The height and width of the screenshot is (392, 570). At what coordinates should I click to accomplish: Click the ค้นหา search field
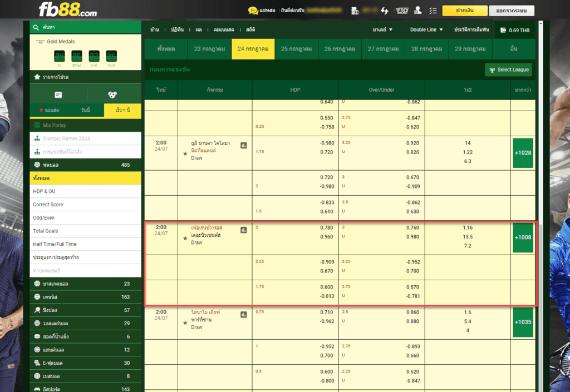point(85,27)
